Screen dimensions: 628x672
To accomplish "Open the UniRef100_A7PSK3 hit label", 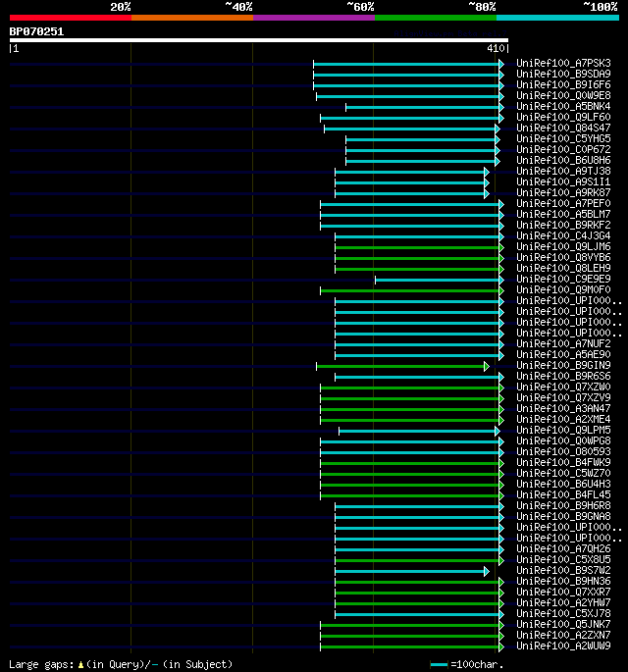I will 563,64.
